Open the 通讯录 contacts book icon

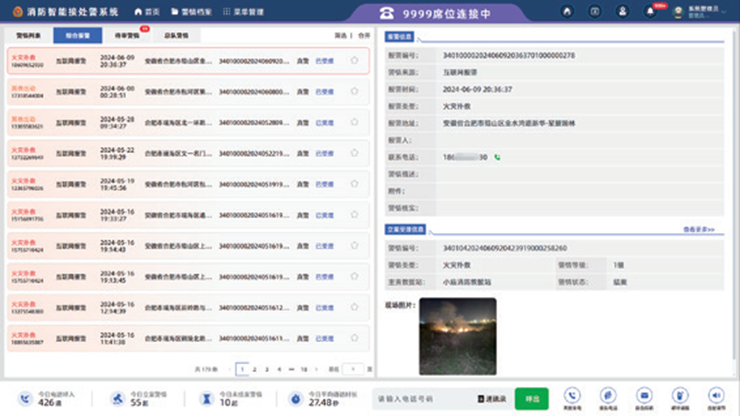(481, 398)
